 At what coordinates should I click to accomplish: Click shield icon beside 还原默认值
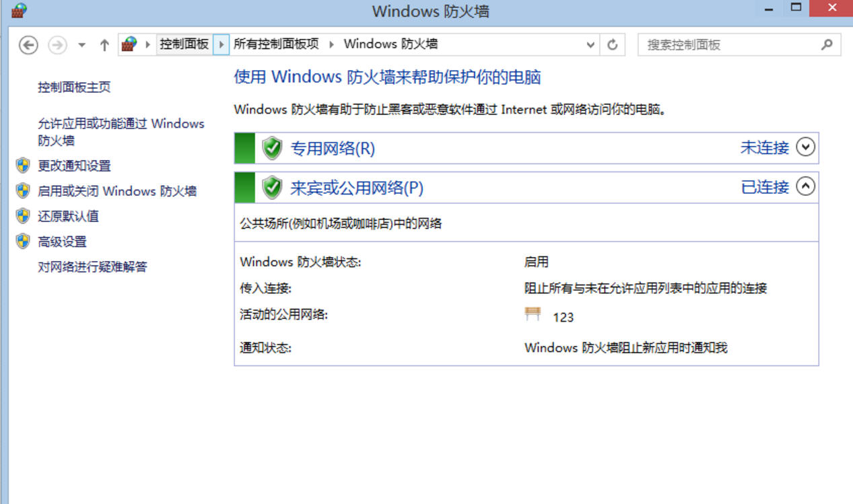coord(24,216)
